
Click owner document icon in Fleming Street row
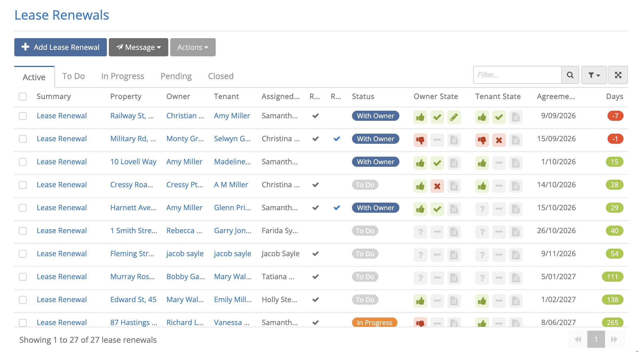pyautogui.click(x=454, y=255)
